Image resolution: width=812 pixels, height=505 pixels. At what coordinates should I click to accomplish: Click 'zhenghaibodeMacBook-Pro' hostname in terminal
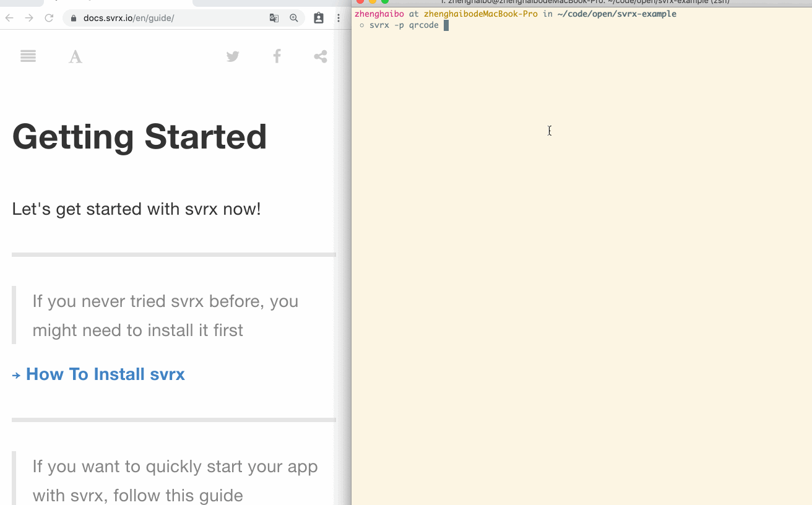[481, 14]
